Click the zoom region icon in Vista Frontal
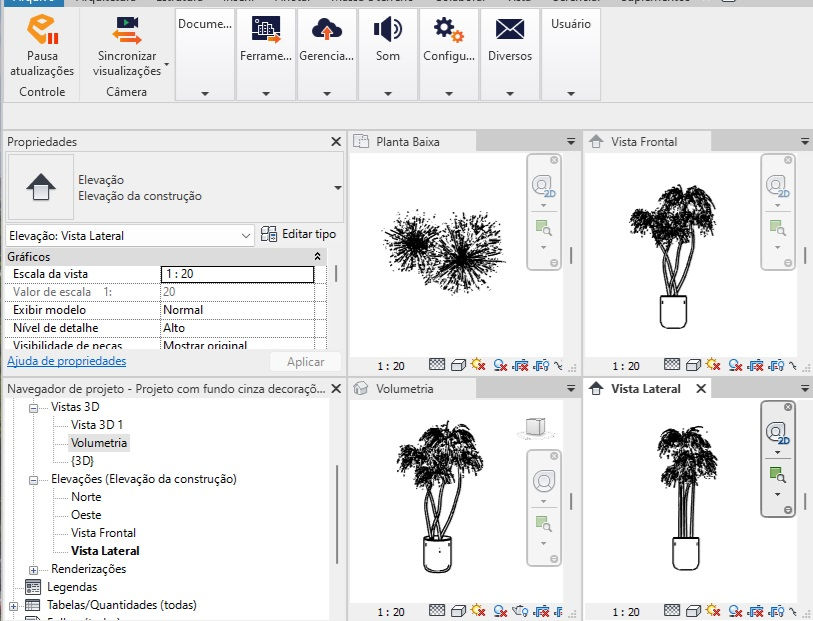Viewport: 813px width, 621px height. coord(777,228)
